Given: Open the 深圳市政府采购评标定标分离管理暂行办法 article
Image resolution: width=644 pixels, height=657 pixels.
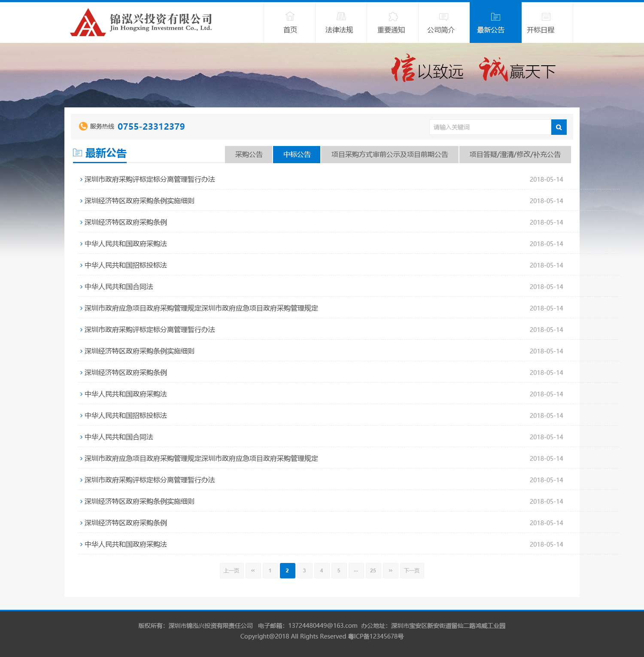Looking at the screenshot, I should 150,179.
